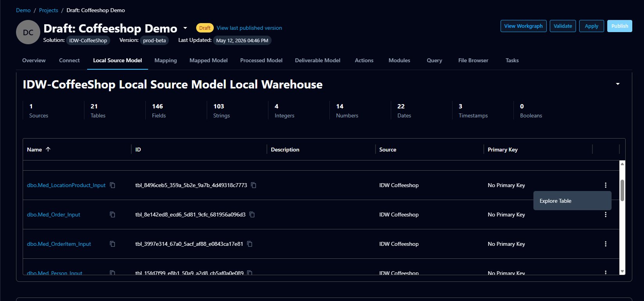Open the Actions tab
644x301 pixels.
coord(364,60)
